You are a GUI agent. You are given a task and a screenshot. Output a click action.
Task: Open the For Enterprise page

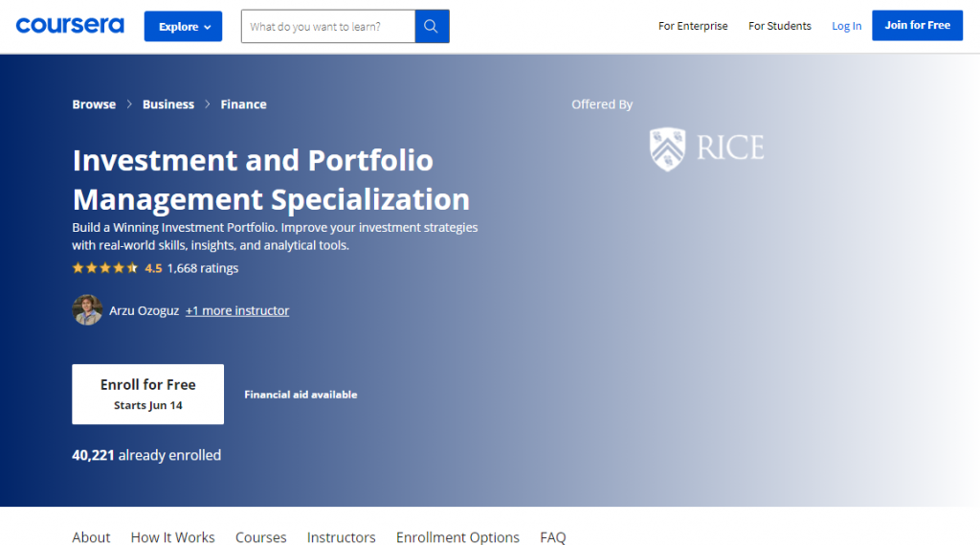[693, 26]
